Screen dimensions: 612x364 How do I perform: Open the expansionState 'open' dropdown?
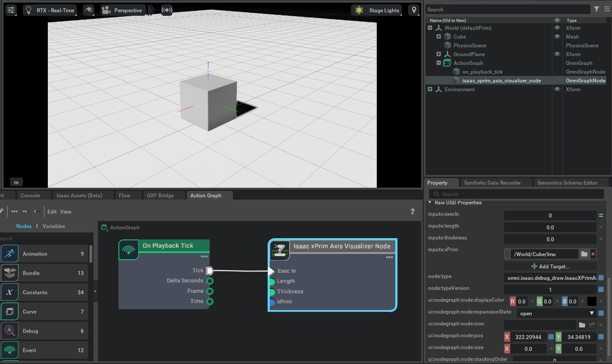pyautogui.click(x=556, y=314)
